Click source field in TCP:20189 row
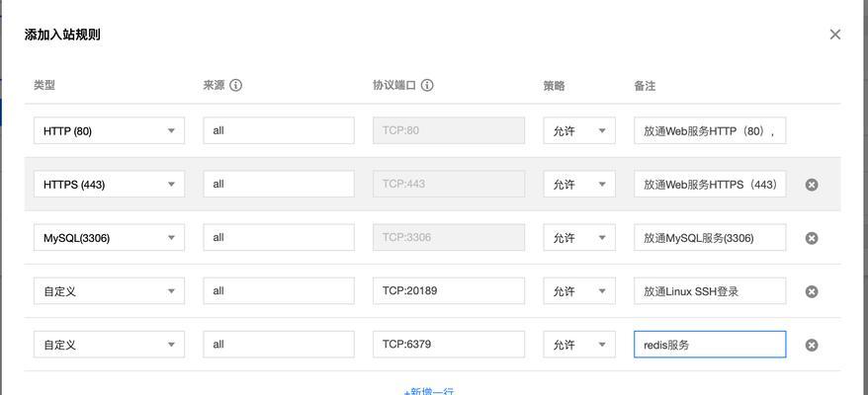868x395 pixels. [279, 291]
